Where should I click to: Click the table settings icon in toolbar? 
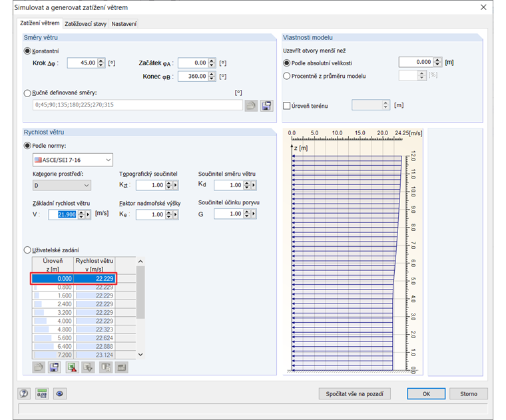click(122, 367)
